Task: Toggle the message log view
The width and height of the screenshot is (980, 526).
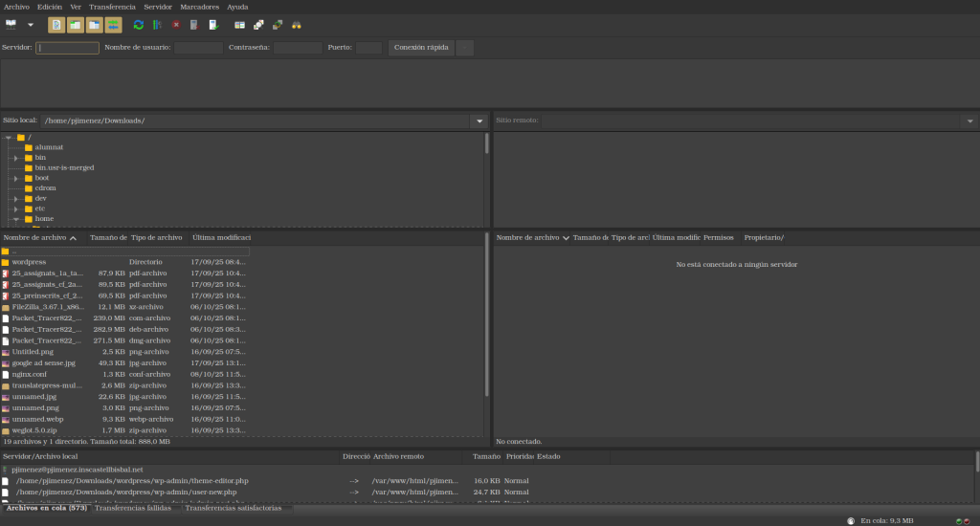Action: pos(56,25)
